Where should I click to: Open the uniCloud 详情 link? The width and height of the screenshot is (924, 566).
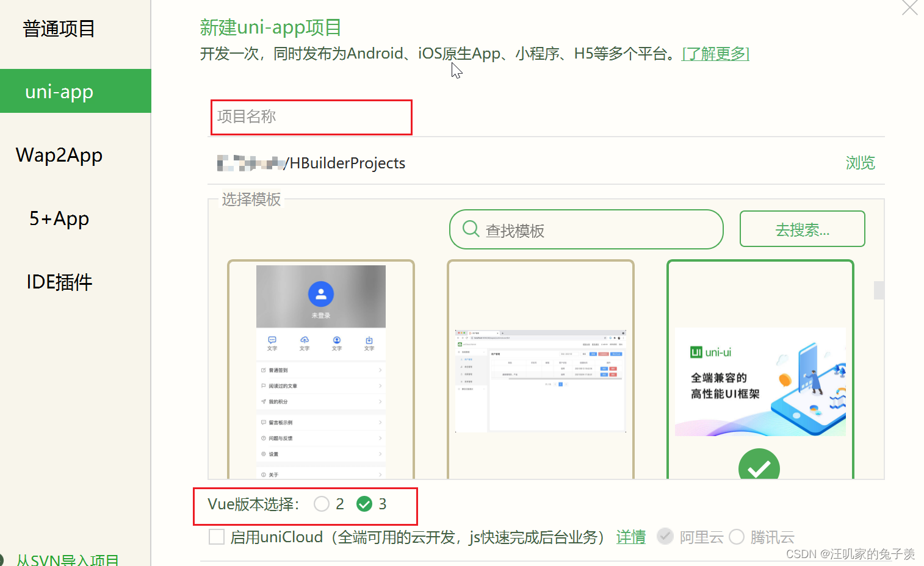point(631,537)
